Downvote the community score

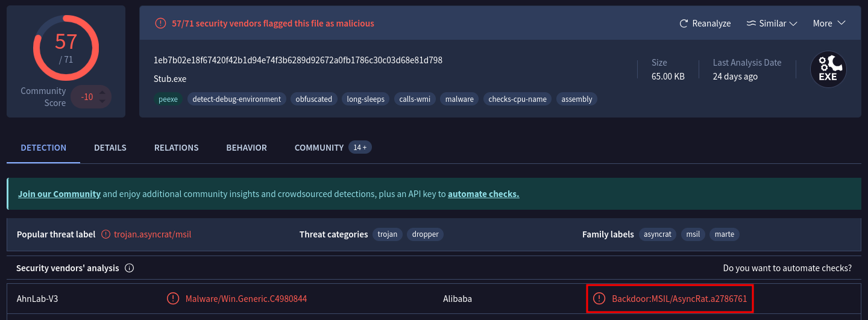click(102, 101)
